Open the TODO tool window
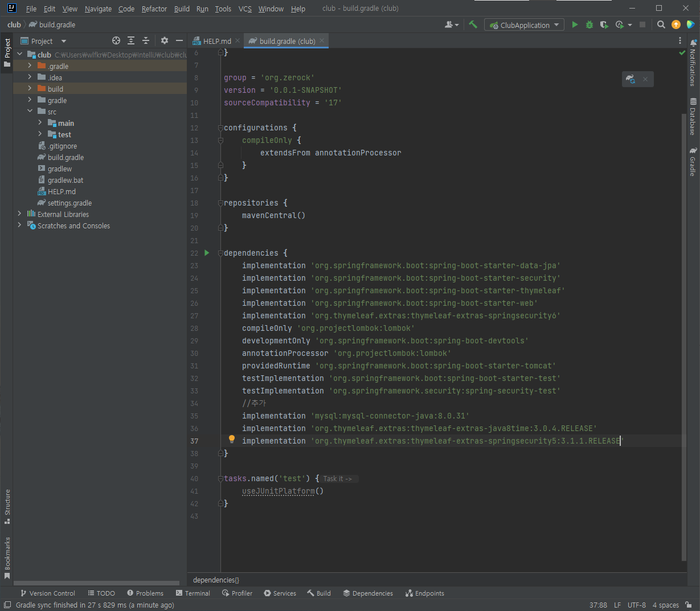The height and width of the screenshot is (611, 700). click(x=101, y=593)
